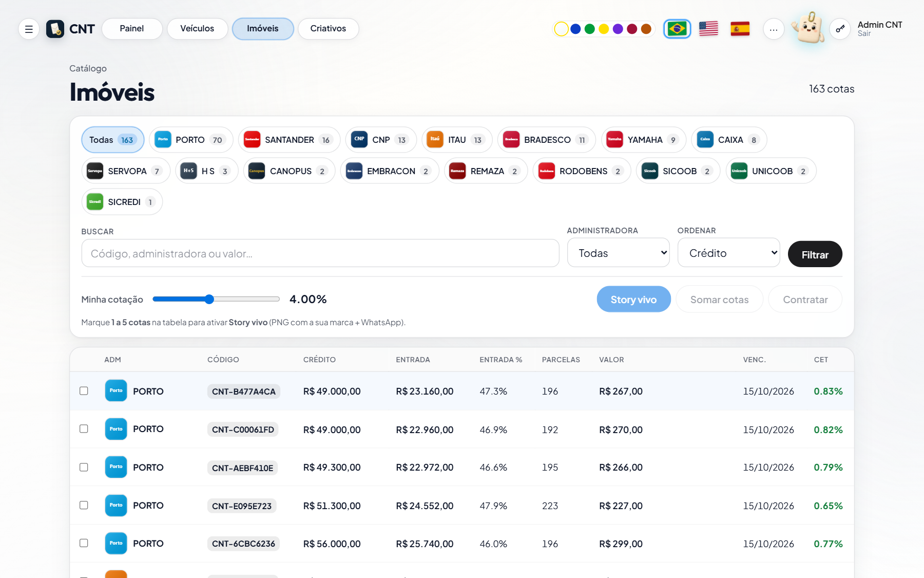Open the three-dots more options button
Viewport: 924px width, 578px height.
(774, 29)
